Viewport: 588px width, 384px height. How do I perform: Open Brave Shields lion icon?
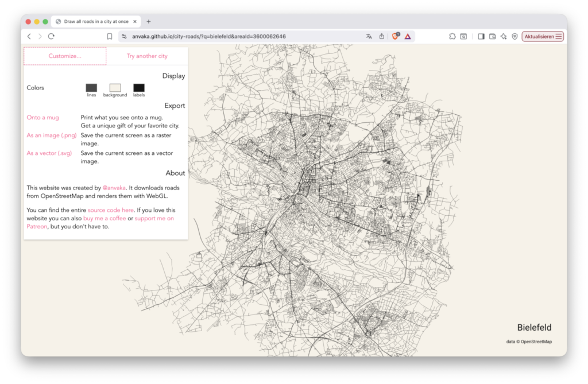click(x=395, y=36)
